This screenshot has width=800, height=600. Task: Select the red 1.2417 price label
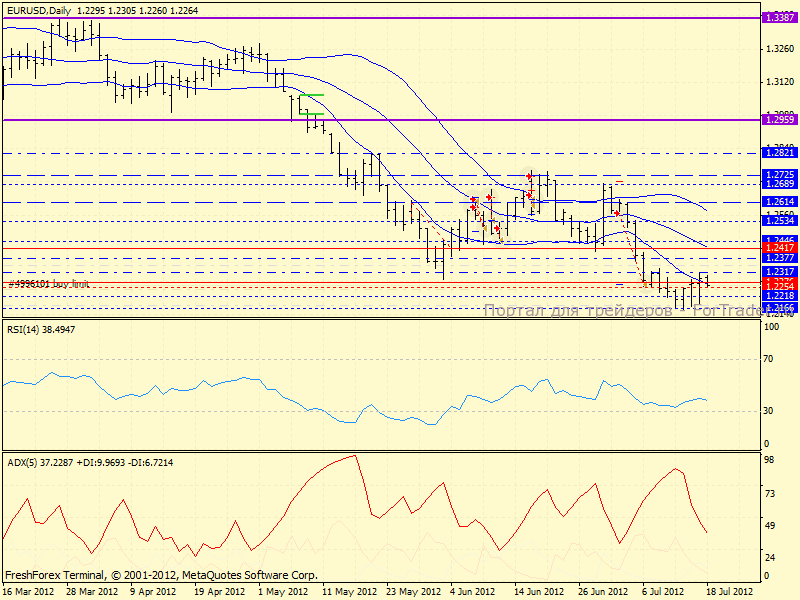779,247
